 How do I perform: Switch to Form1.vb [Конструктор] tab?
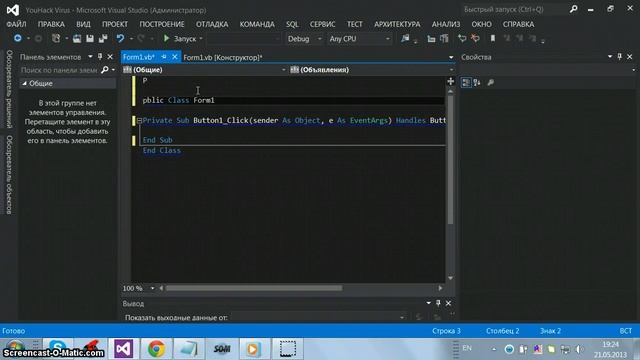pos(223,58)
